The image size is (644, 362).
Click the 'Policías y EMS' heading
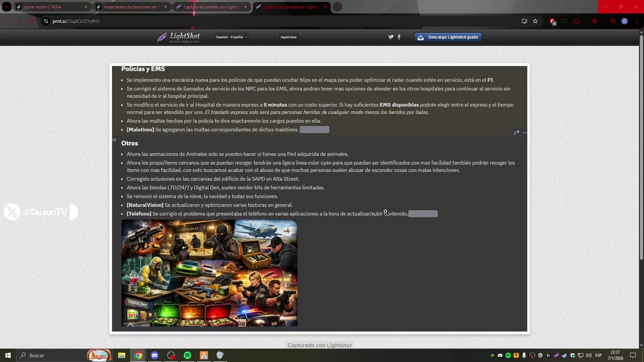tap(143, 69)
